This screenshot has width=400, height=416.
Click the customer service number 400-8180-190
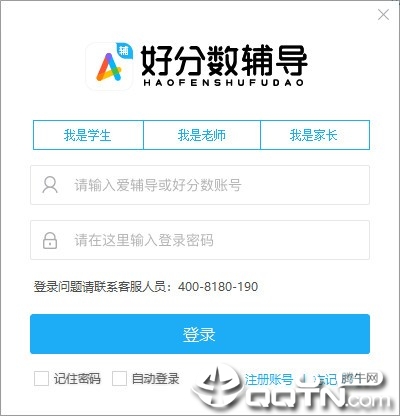click(x=218, y=287)
